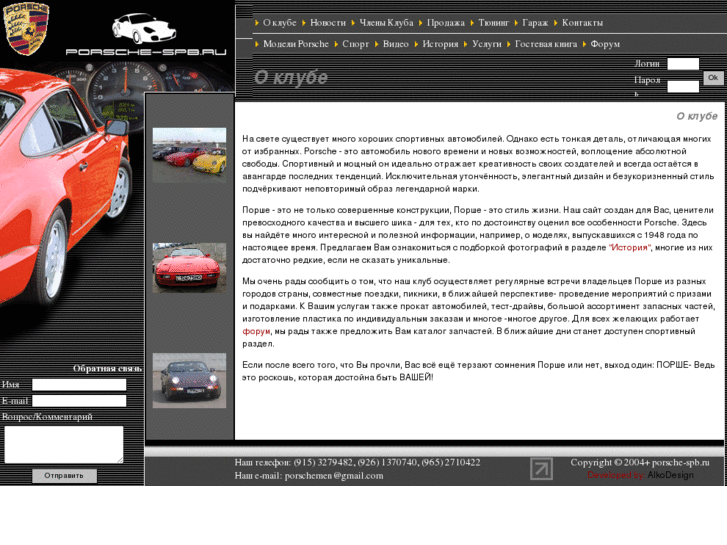727x545 pixels.
Task: Go to the 'Услуги' page
Action: coord(487,44)
